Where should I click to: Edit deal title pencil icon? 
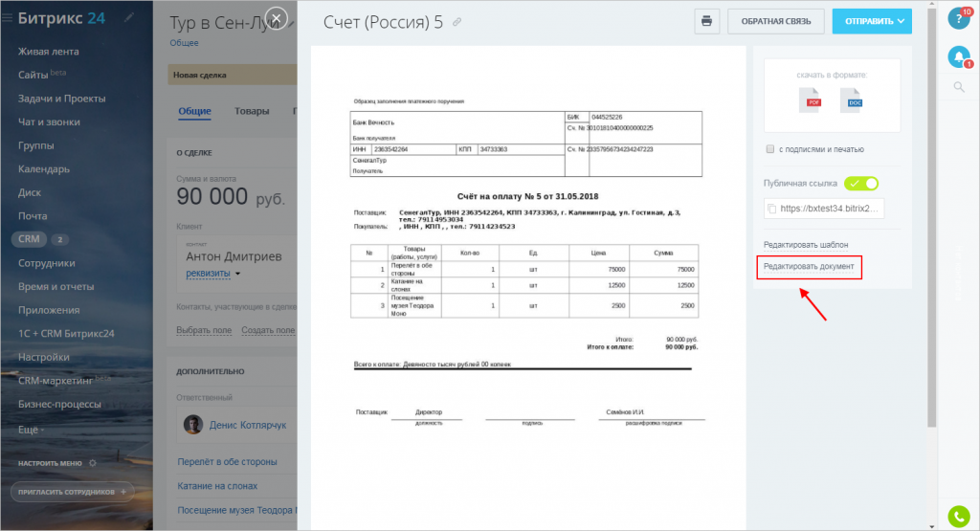tap(291, 24)
